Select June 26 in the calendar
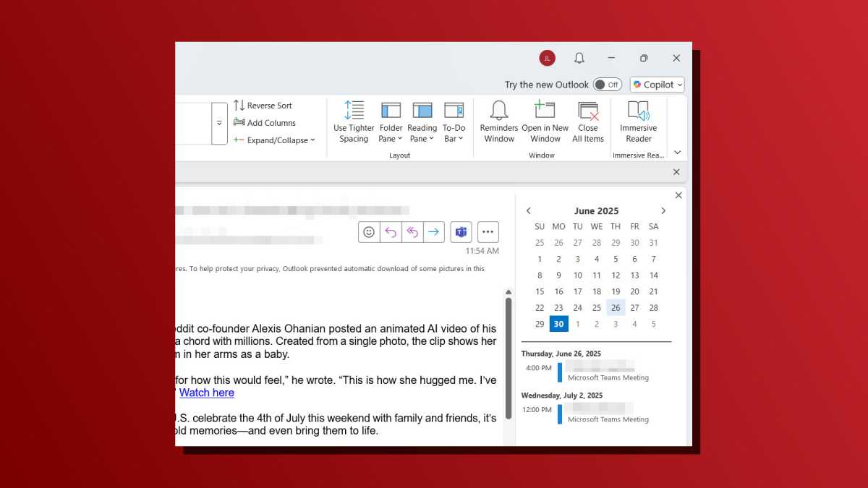868x488 pixels. (616, 308)
